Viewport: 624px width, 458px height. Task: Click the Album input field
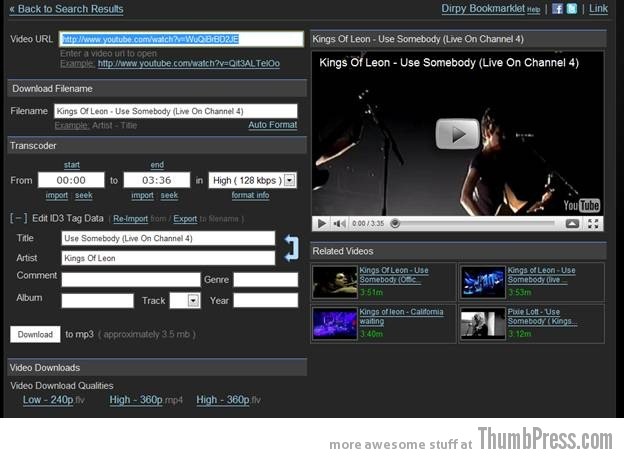tap(98, 300)
